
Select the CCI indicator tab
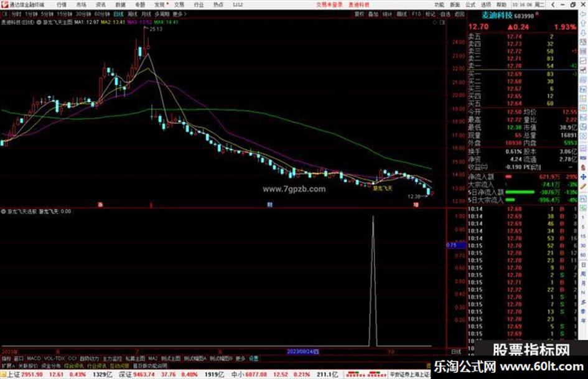[72, 358]
